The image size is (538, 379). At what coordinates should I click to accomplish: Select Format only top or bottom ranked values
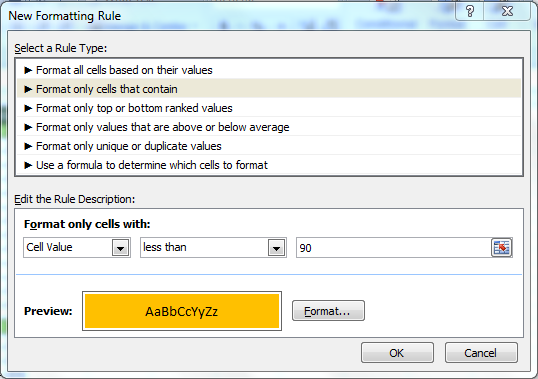tap(269, 108)
